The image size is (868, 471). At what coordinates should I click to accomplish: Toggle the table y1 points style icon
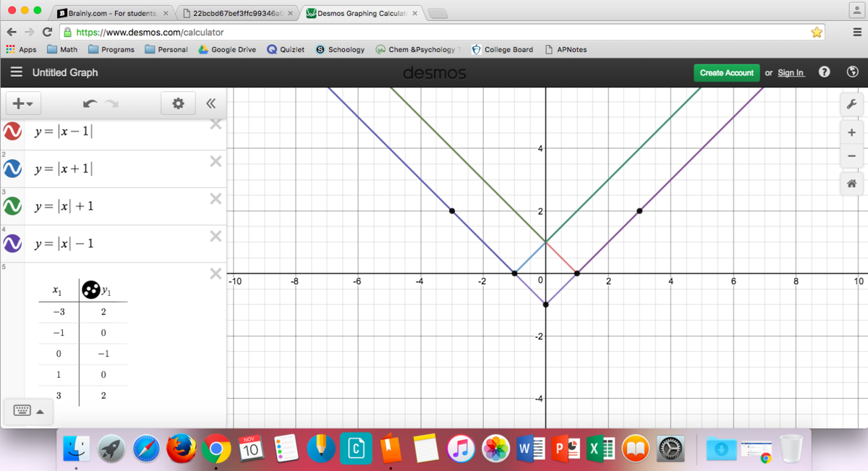click(90, 290)
